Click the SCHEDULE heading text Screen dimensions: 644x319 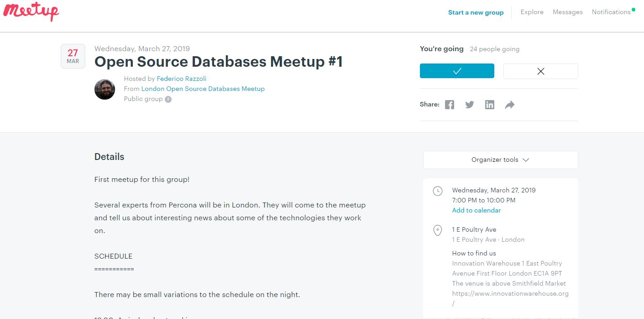pos(113,256)
